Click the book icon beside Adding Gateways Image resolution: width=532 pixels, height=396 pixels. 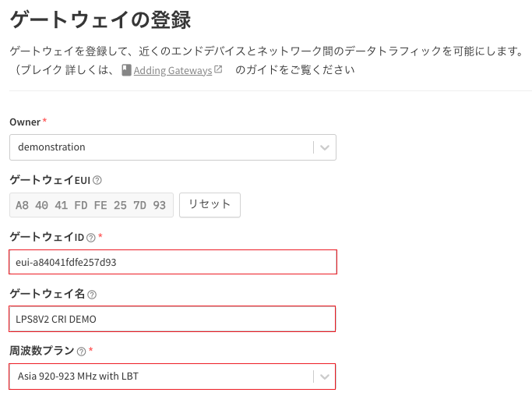click(126, 70)
